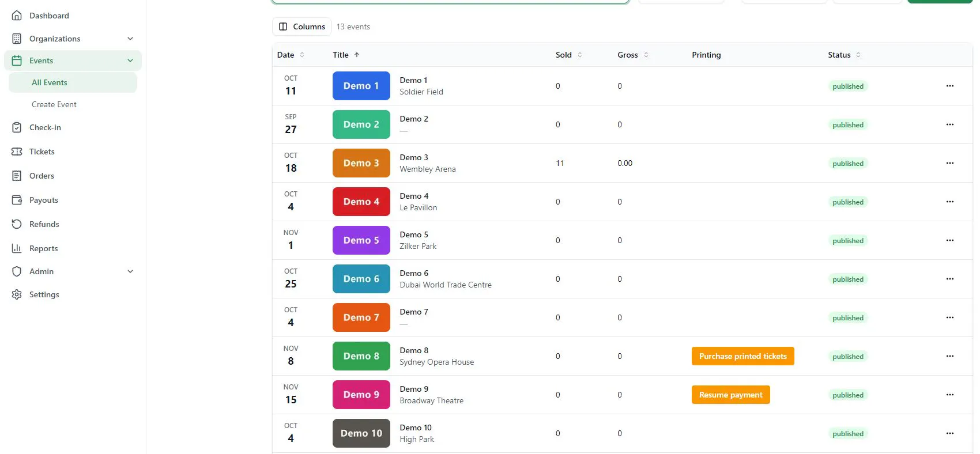Go to All Events
Screen dimensions: 980x454
(73, 82)
